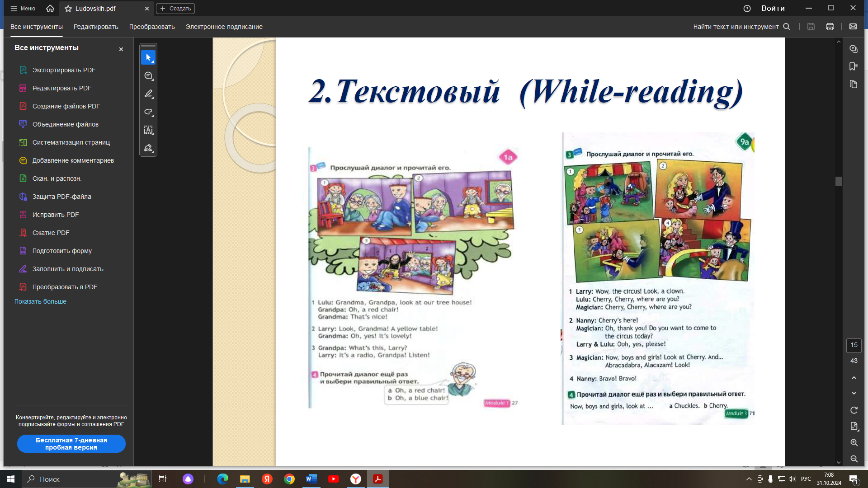Close the Все инструменты panel

[121, 49]
